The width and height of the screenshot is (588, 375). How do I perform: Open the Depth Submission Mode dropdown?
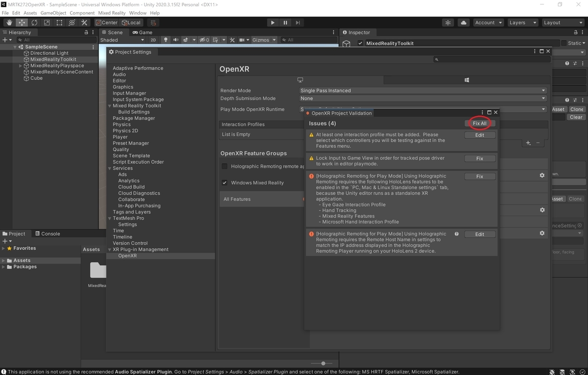tap(423, 98)
